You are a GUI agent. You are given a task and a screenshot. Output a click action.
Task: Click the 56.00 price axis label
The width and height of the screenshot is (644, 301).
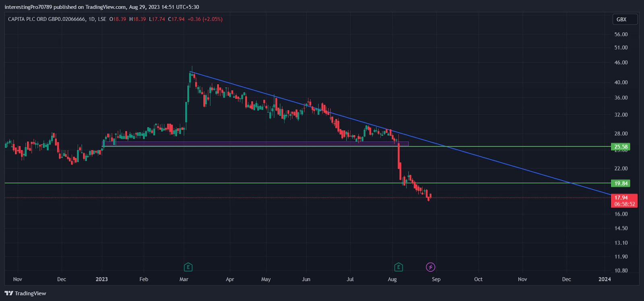tap(621, 34)
